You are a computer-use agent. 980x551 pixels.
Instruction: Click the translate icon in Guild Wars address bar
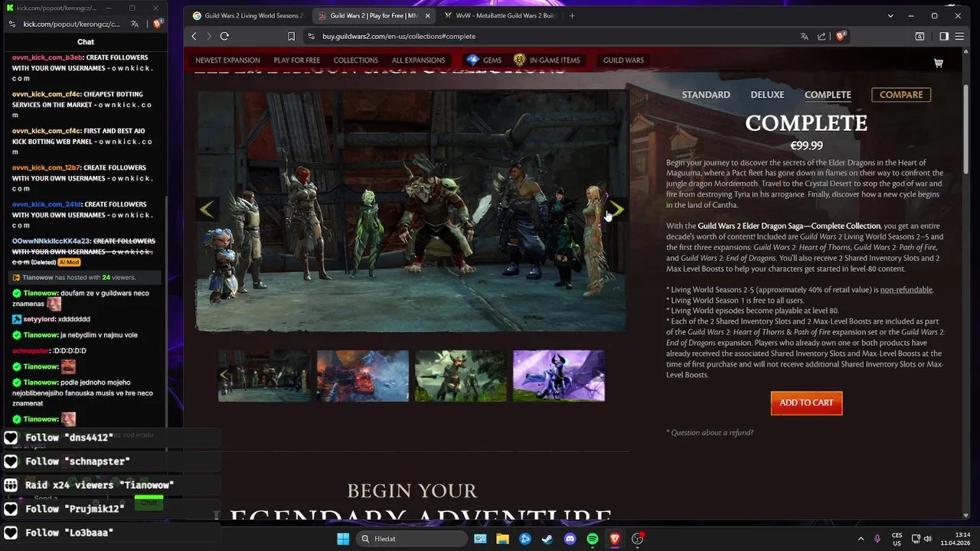(804, 36)
